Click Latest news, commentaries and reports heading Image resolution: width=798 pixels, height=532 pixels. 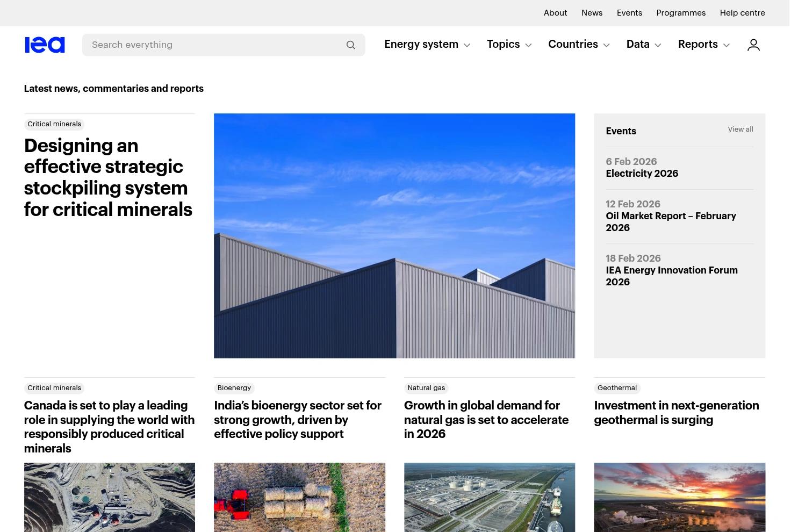(x=114, y=89)
